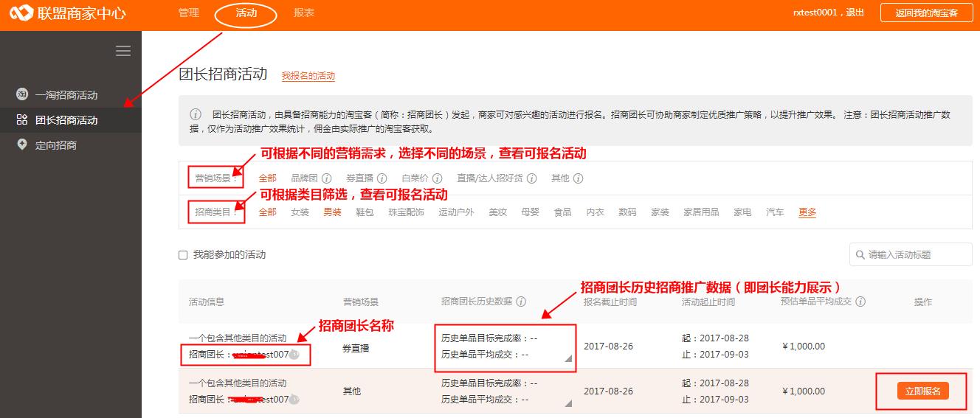The height and width of the screenshot is (418, 980).
Task: Filter category by 母婴
Action: point(530,212)
